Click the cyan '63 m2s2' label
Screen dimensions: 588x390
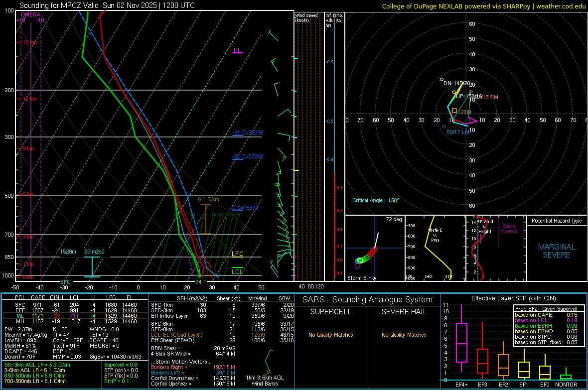[x=94, y=252]
